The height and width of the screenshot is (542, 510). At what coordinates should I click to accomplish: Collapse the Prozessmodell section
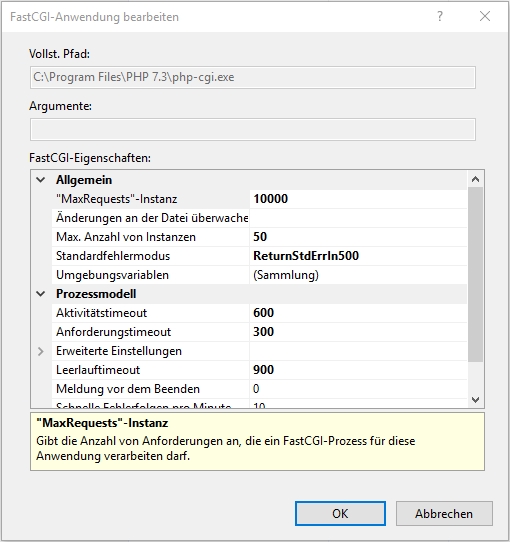tap(41, 294)
